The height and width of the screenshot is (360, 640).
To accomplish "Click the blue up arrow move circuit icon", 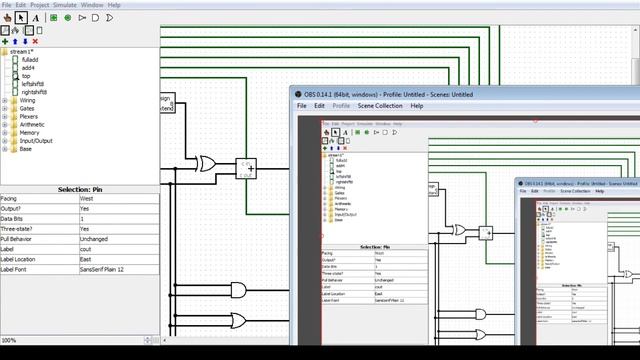I will pos(15,42).
